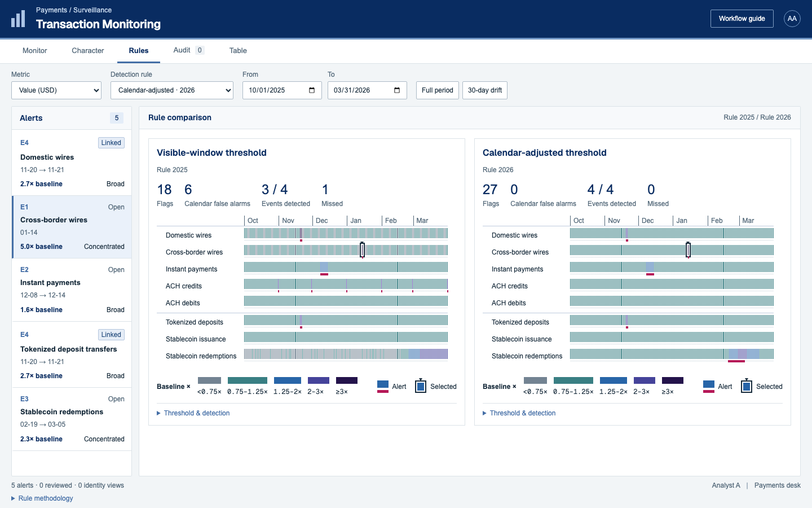Click the 2-3× swatch in Rule 2026 legend
The width and height of the screenshot is (812, 508).
coord(645,380)
